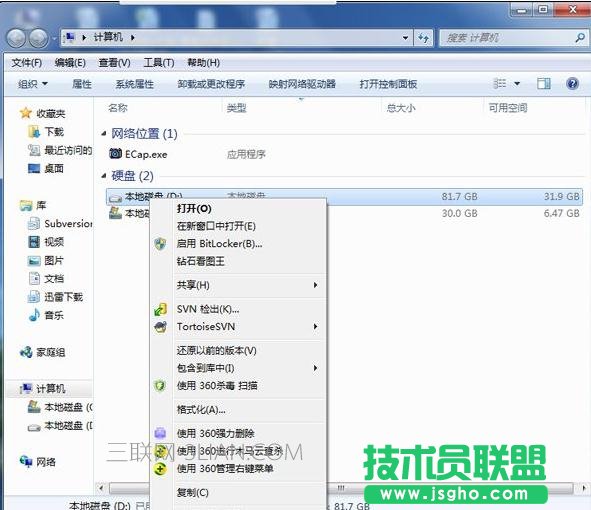This screenshot has width=591, height=510.
Task: Click the 最近访问的 icon in sidebar
Action: [x=34, y=150]
